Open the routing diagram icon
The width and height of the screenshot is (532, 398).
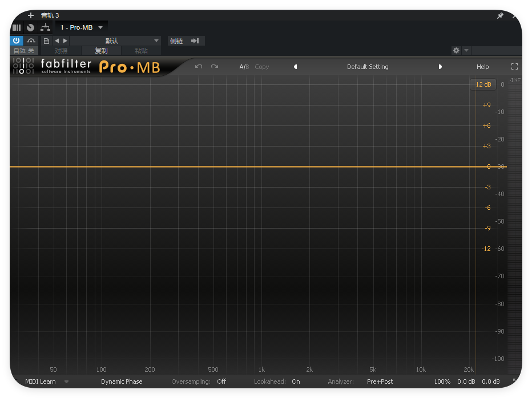pos(45,27)
